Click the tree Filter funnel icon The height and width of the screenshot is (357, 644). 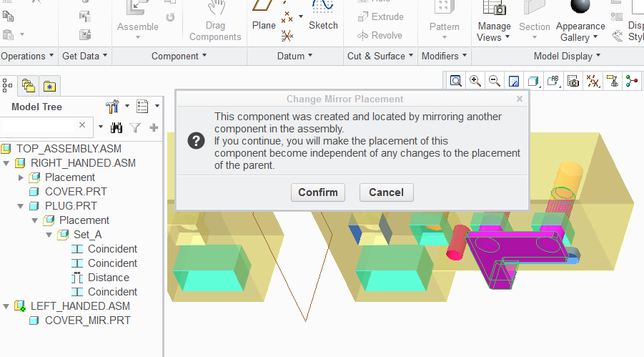pos(135,128)
